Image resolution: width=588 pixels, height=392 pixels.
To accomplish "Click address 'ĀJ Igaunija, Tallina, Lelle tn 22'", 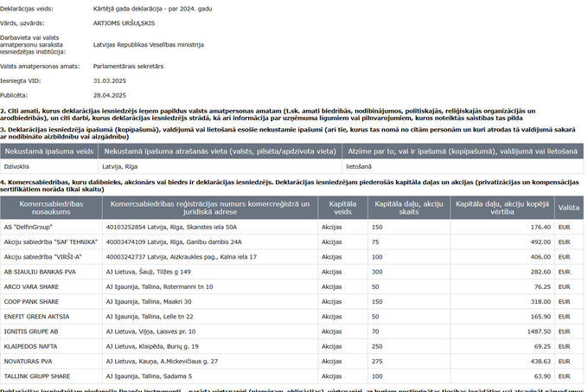I will pos(150,317).
